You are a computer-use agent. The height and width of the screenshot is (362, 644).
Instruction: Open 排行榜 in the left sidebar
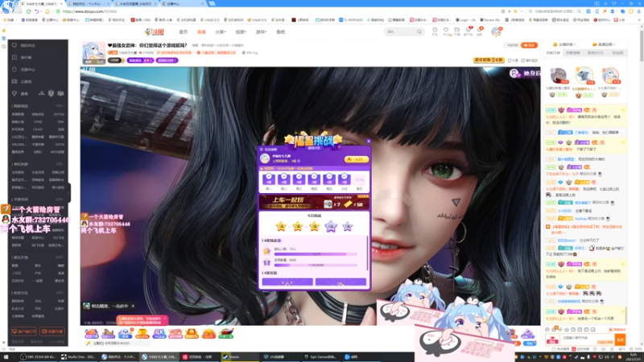click(26, 57)
